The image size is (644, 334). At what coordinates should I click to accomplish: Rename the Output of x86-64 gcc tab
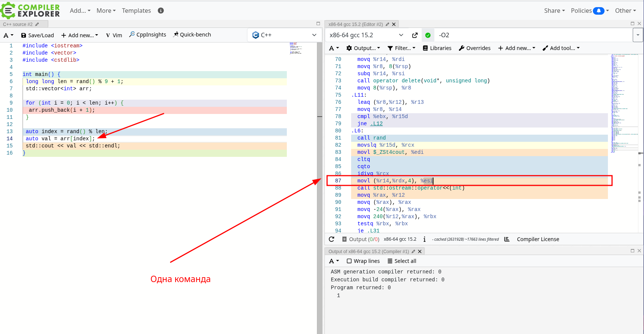coord(413,252)
